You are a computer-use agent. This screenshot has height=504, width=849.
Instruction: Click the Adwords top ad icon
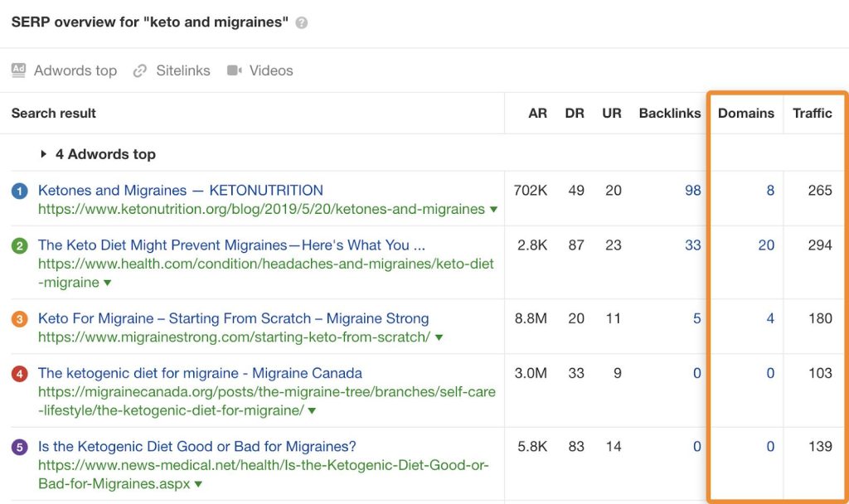[x=19, y=70]
